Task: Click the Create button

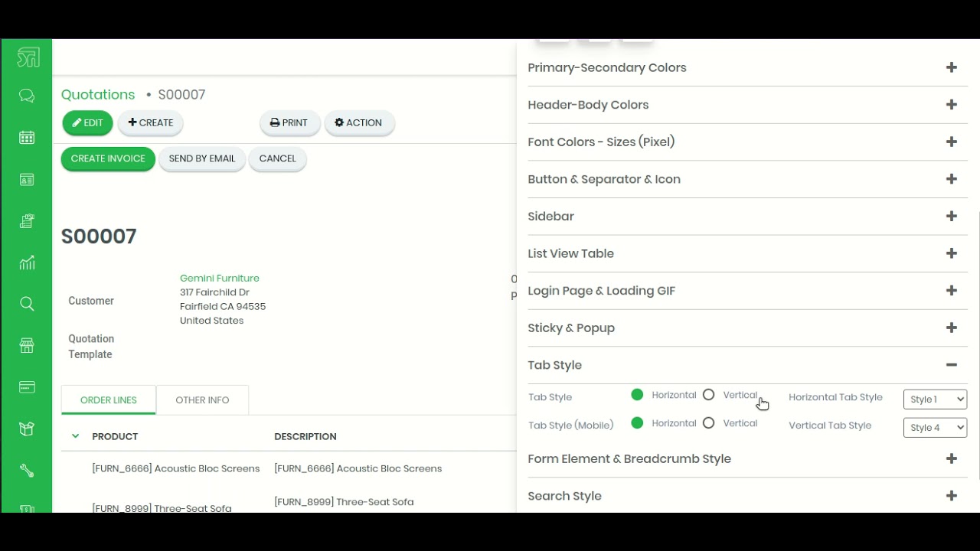Action: tap(150, 122)
